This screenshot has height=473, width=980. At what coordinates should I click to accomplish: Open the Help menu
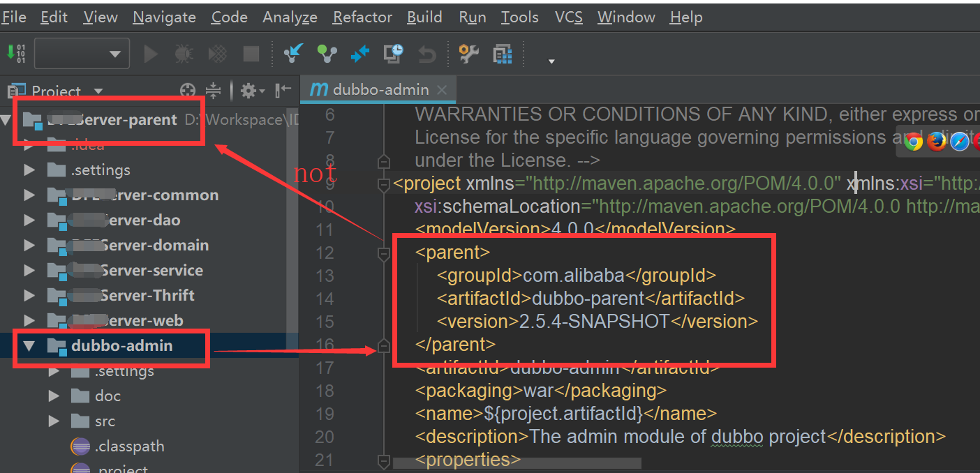686,17
